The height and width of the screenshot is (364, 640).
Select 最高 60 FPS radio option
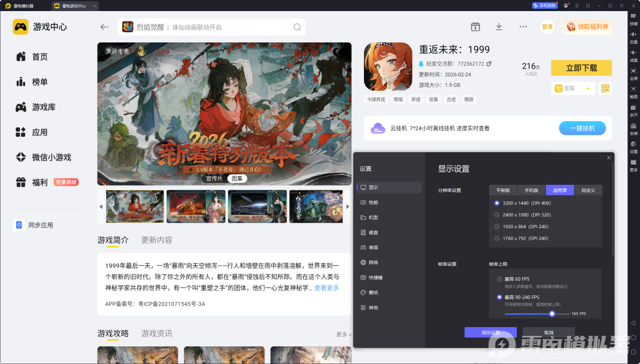tap(499, 279)
